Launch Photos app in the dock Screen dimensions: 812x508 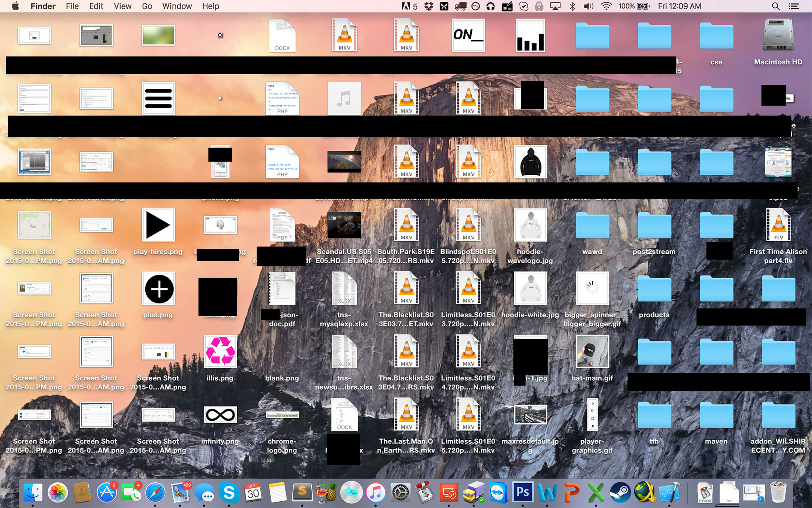(x=58, y=492)
